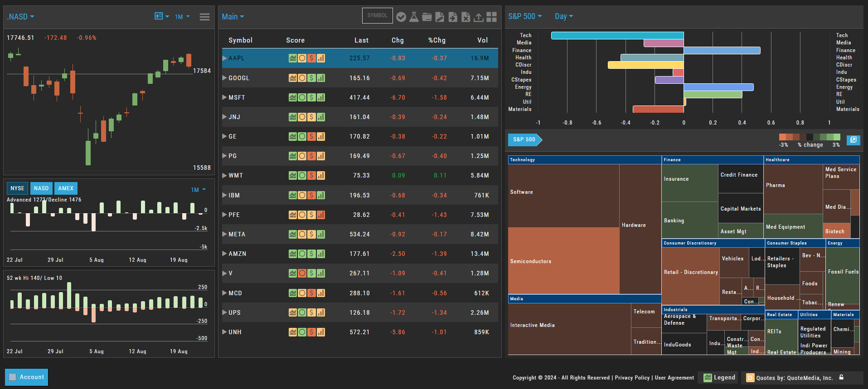Click the edit document pencil icon

tap(440, 17)
